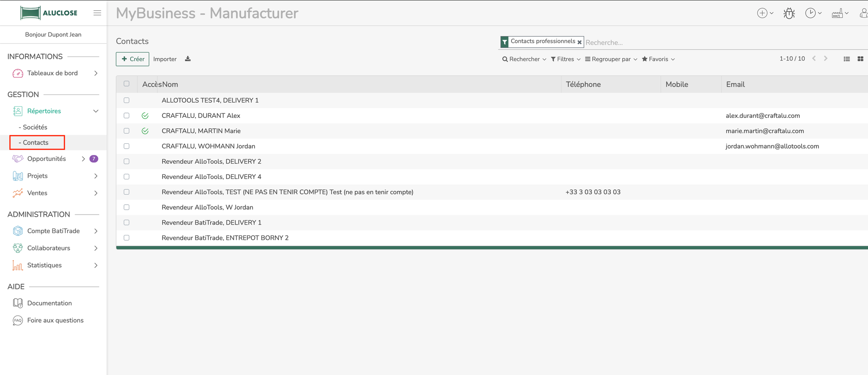868x375 pixels.
Task: Click the Créer button
Action: 132,59
